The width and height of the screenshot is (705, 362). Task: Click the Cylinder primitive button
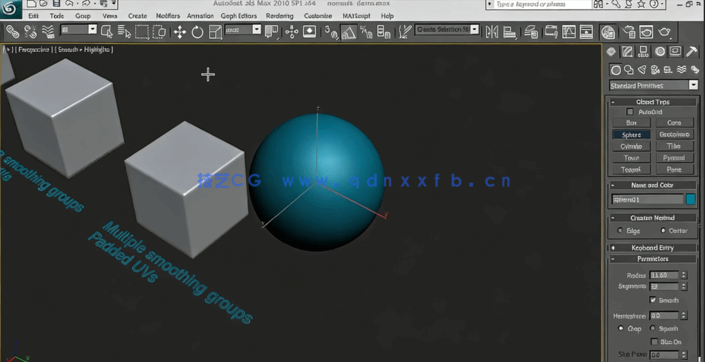click(x=631, y=146)
